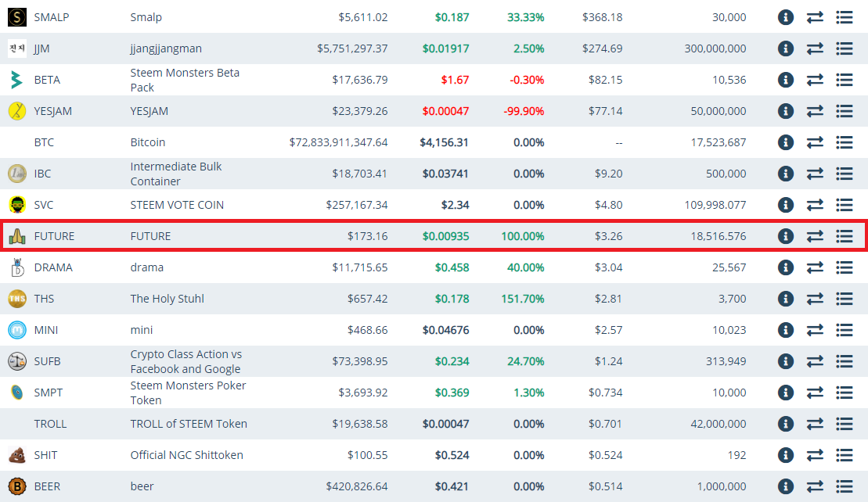Click the JJM supply 300,000,000

pyautogui.click(x=715, y=48)
